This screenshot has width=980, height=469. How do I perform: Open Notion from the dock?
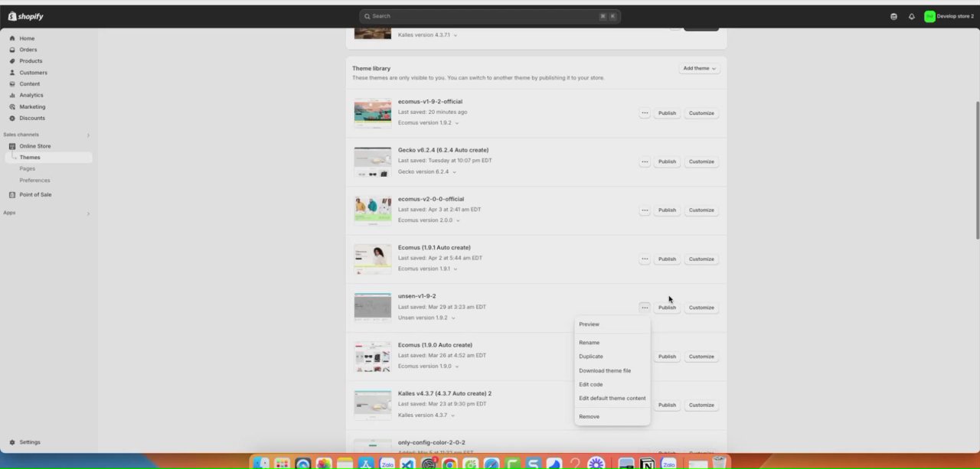pos(647,464)
